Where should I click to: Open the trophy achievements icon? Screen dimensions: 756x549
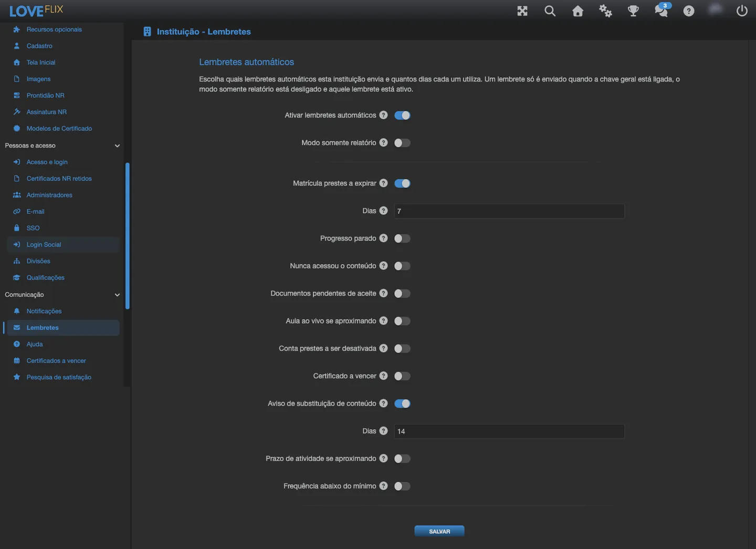pyautogui.click(x=633, y=11)
